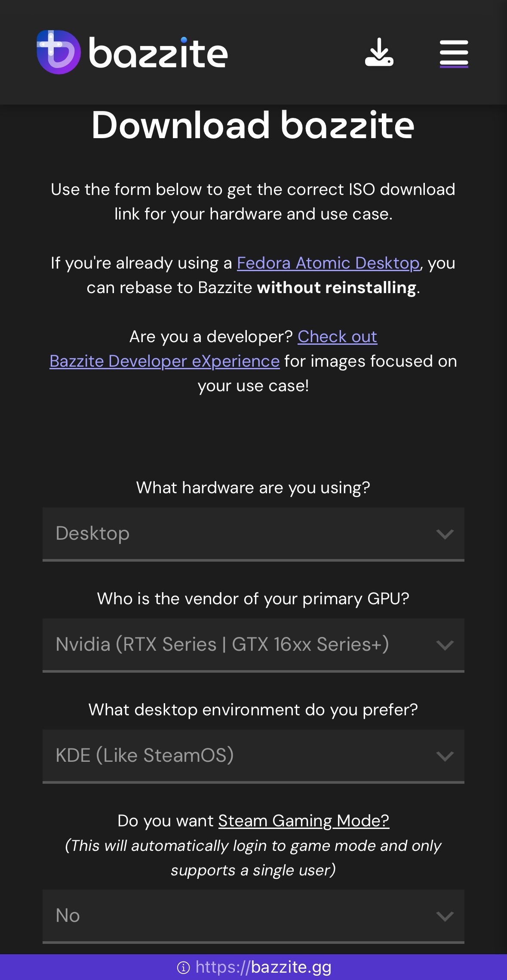Viewport: 507px width, 980px height.
Task: Follow the Bazzite Developer eXperience link
Action: (164, 361)
